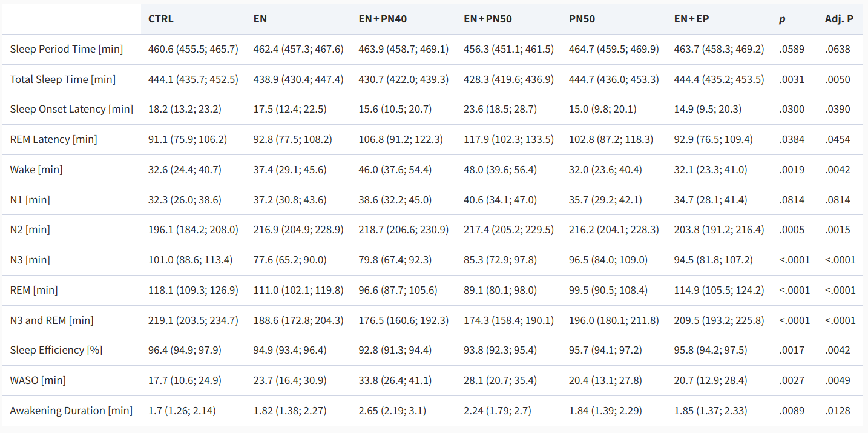Click the EN value in N3 [min] row

(290, 260)
